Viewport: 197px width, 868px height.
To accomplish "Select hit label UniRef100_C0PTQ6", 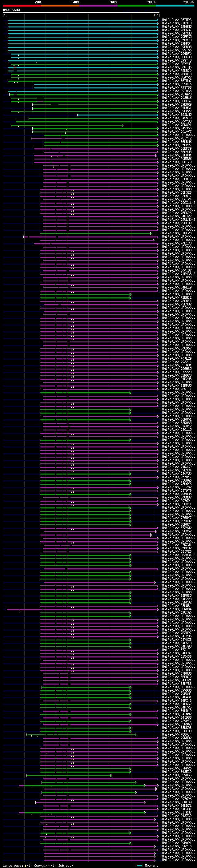I will coord(177,67).
